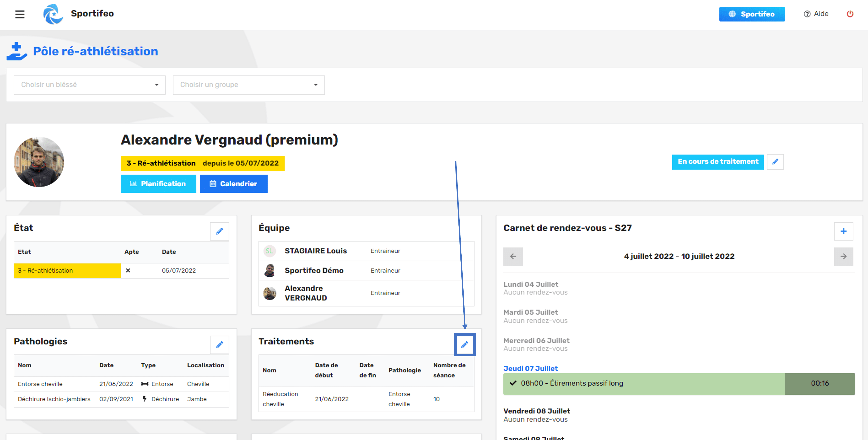Click the checkmark on the Étirements appointment
The width and height of the screenshot is (868, 440).
pyautogui.click(x=513, y=383)
